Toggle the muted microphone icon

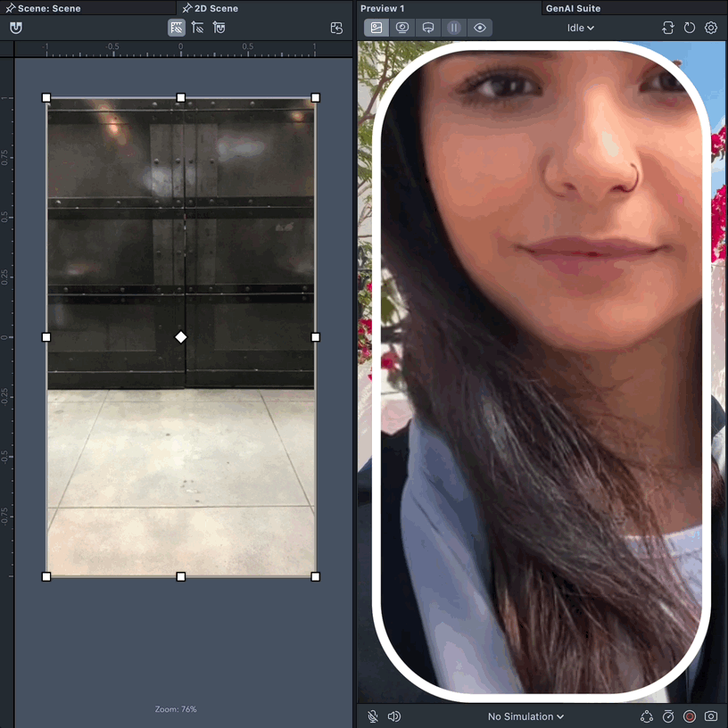click(x=372, y=716)
